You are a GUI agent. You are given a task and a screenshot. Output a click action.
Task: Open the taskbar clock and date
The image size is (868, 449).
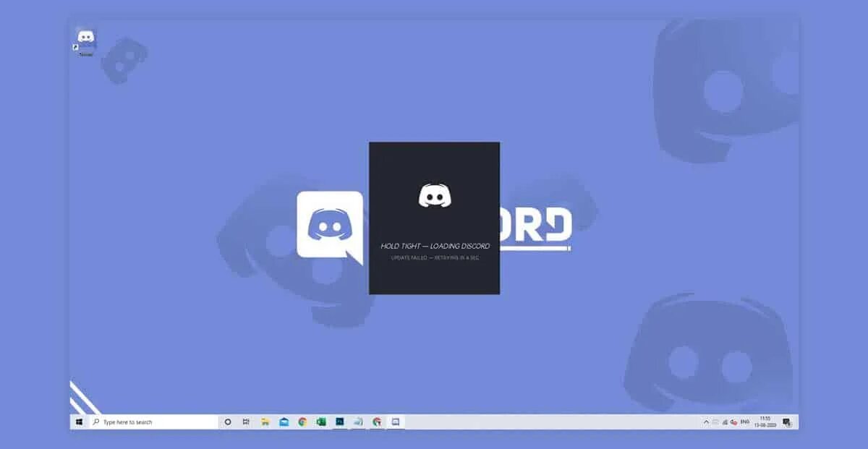[765, 422]
